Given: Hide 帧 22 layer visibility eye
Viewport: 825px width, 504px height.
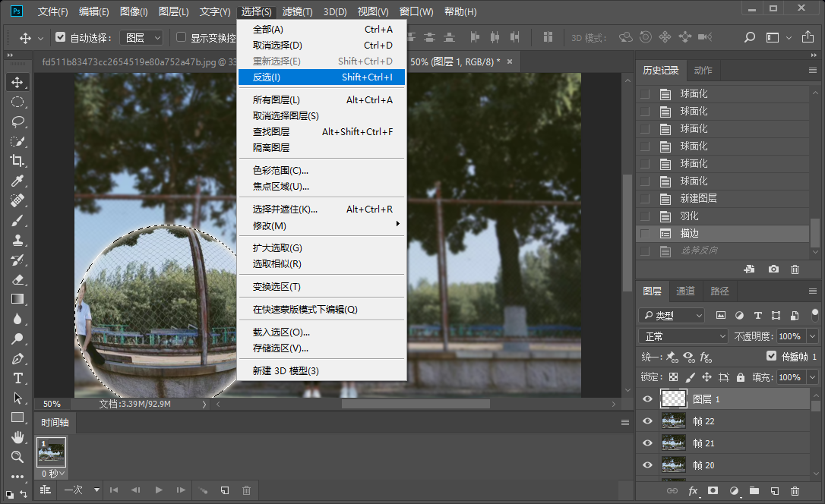Looking at the screenshot, I should 648,421.
